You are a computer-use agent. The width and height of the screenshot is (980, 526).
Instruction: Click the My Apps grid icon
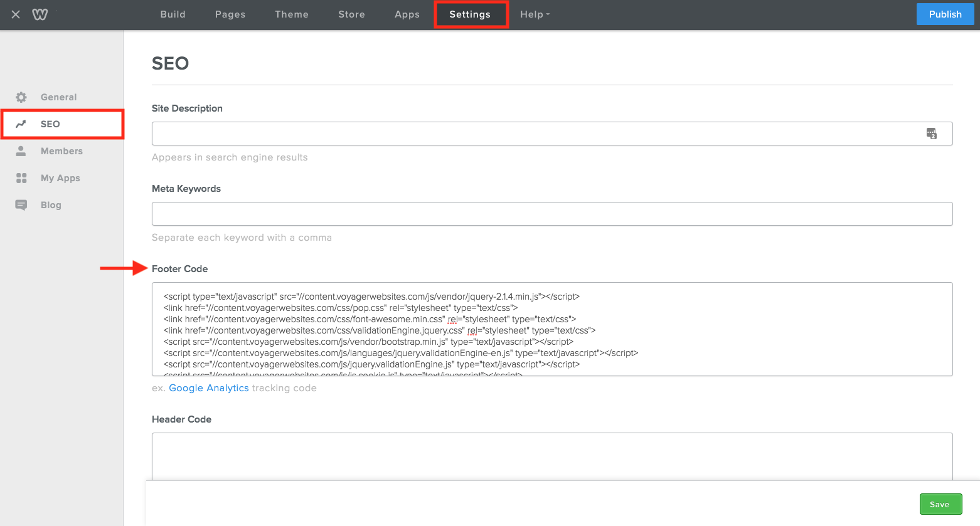click(x=21, y=178)
